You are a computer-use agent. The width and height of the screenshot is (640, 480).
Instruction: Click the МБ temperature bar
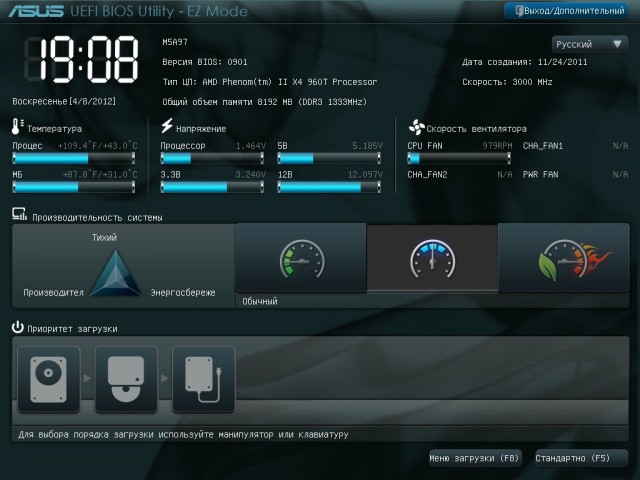pos(73,187)
